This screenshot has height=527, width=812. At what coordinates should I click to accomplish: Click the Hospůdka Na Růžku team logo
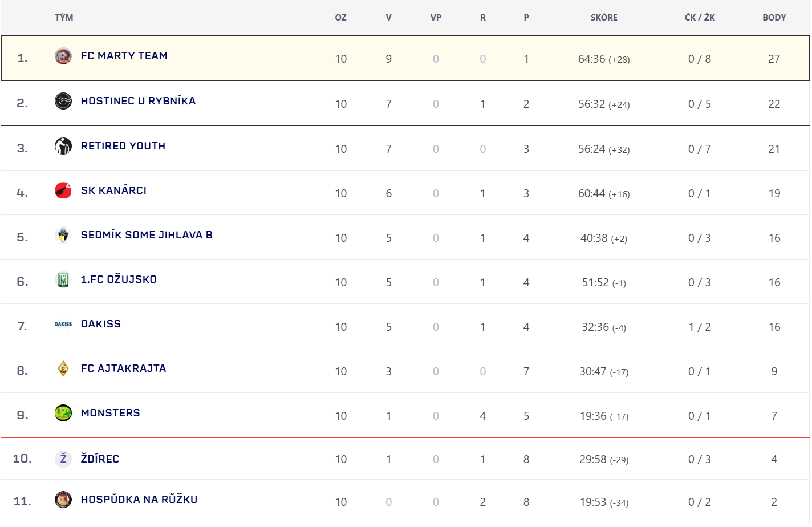pos(63,500)
